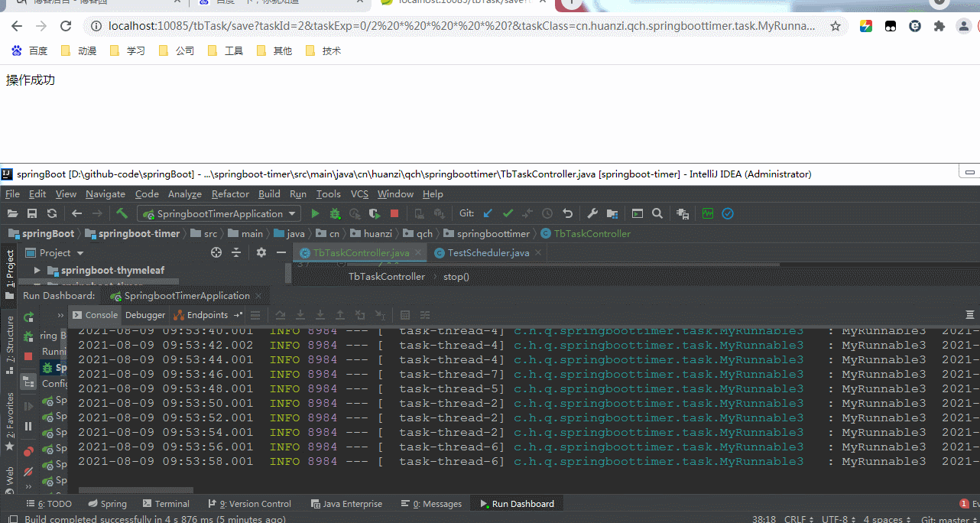Open 技术 bookmark folder

(x=323, y=50)
